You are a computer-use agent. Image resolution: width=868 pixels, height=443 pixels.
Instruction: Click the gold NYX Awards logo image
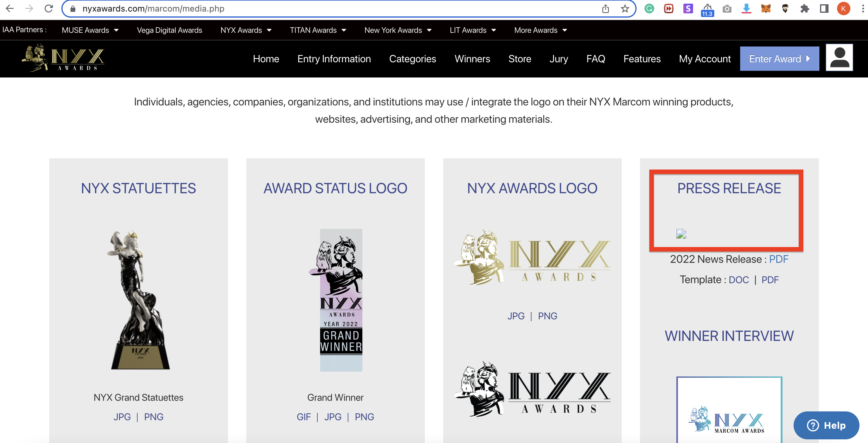point(532,258)
